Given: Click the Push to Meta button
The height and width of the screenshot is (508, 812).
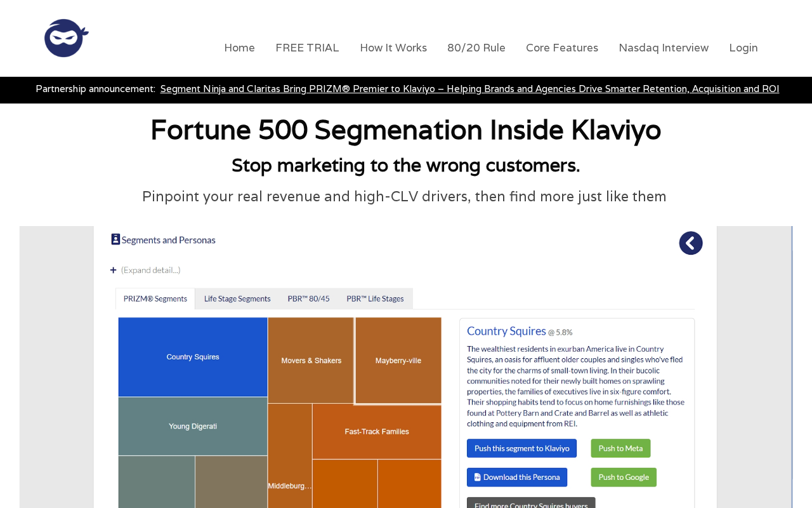Looking at the screenshot, I should [620, 448].
